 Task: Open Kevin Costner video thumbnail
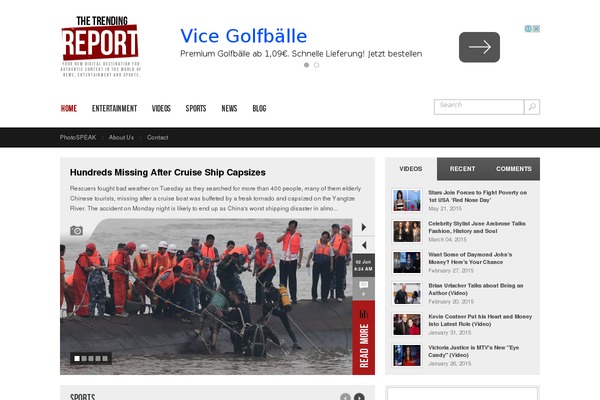(x=407, y=324)
